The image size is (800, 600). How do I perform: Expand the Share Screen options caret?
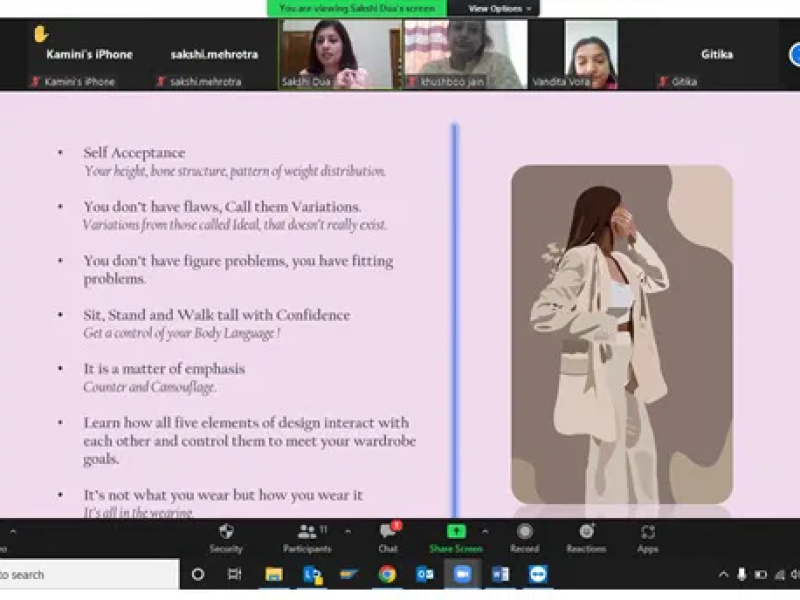click(x=485, y=532)
